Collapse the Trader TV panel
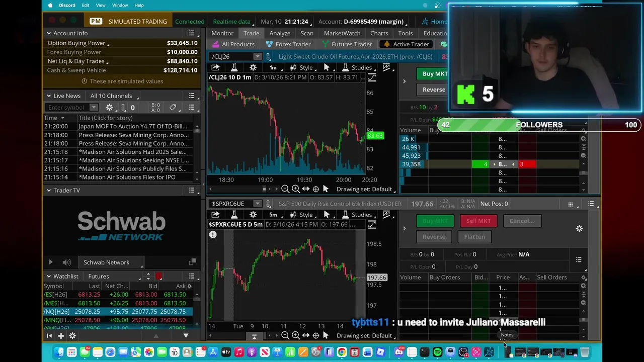 click(49, 190)
